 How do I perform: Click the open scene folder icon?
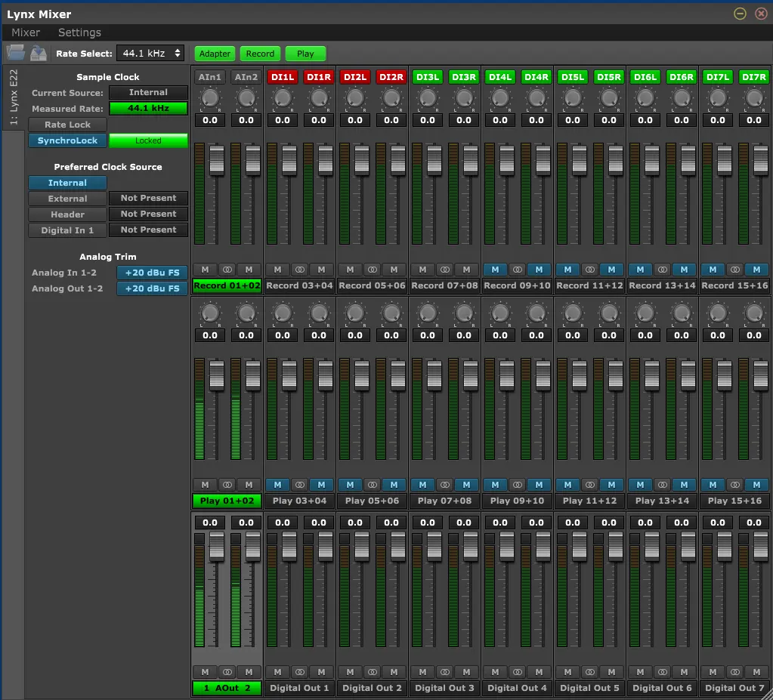15,53
